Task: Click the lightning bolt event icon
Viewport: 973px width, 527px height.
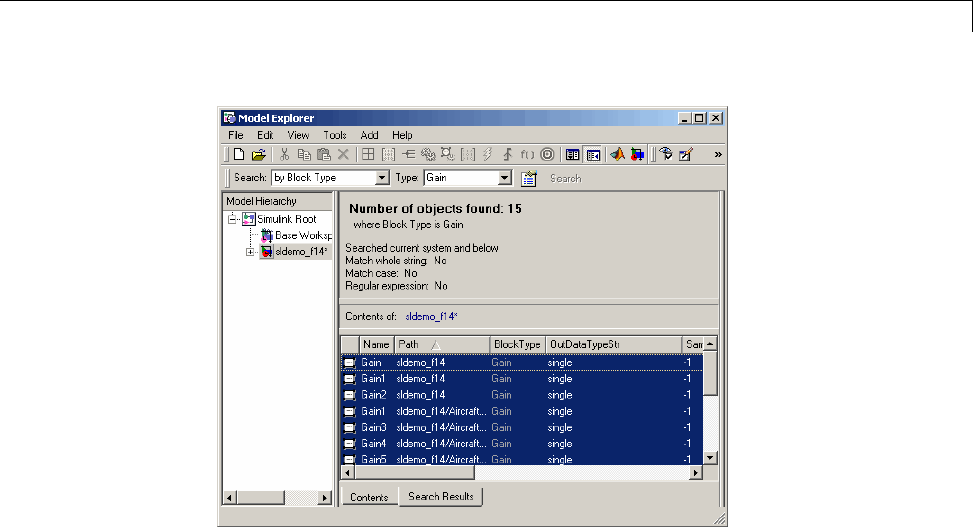Action: [x=487, y=155]
